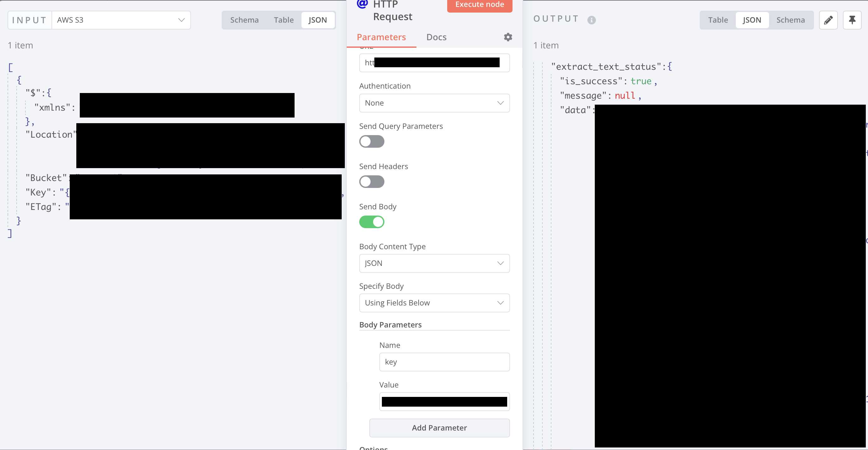Click the output info icon
The image size is (868, 450).
pyautogui.click(x=591, y=20)
